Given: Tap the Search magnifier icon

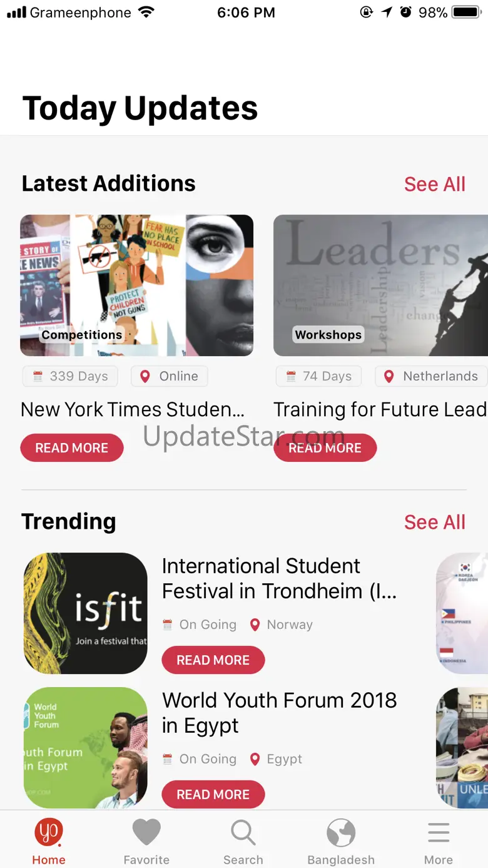Looking at the screenshot, I should click(x=243, y=834).
